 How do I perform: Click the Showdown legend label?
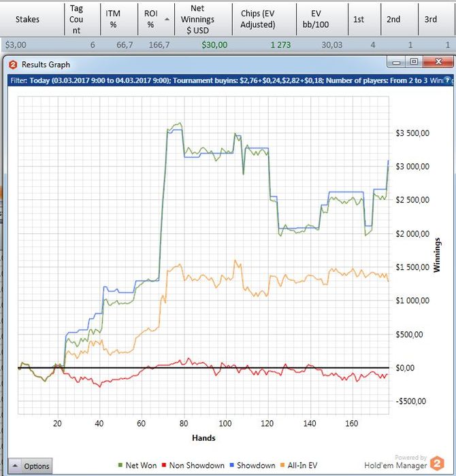click(x=256, y=465)
